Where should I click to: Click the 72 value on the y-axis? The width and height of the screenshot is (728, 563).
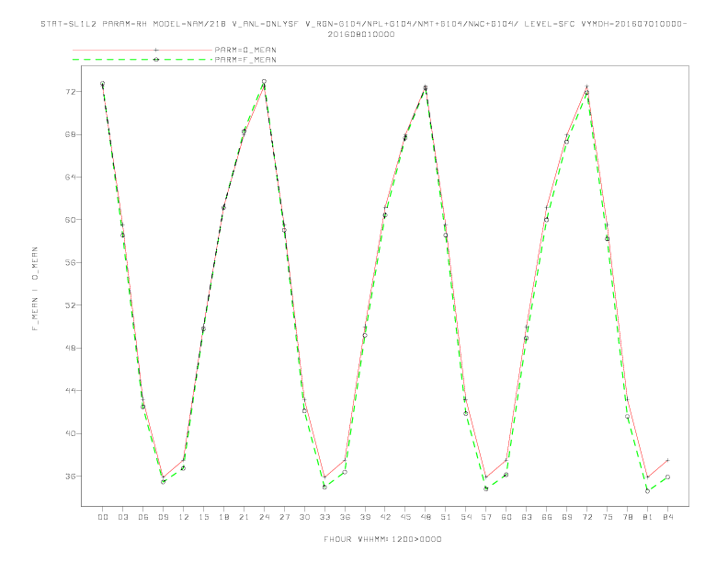[x=70, y=91]
